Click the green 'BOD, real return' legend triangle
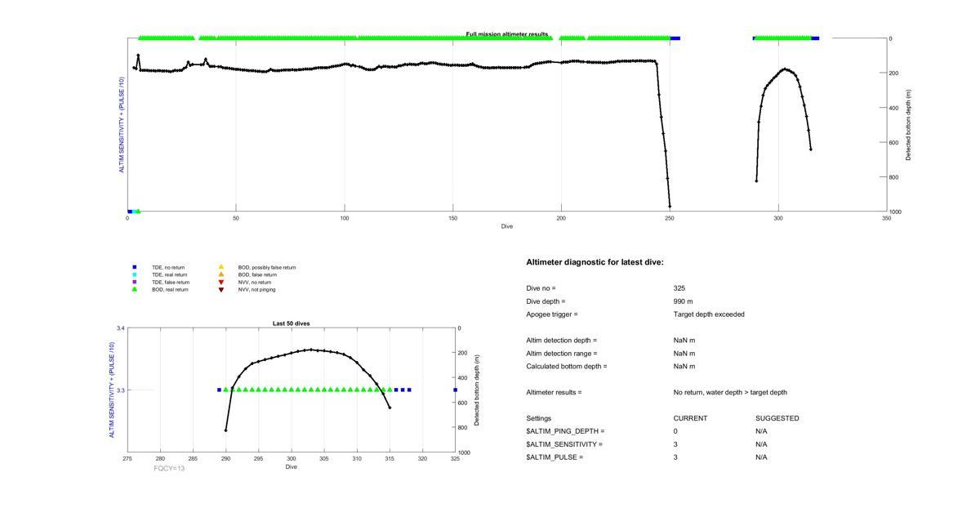 tap(135, 289)
